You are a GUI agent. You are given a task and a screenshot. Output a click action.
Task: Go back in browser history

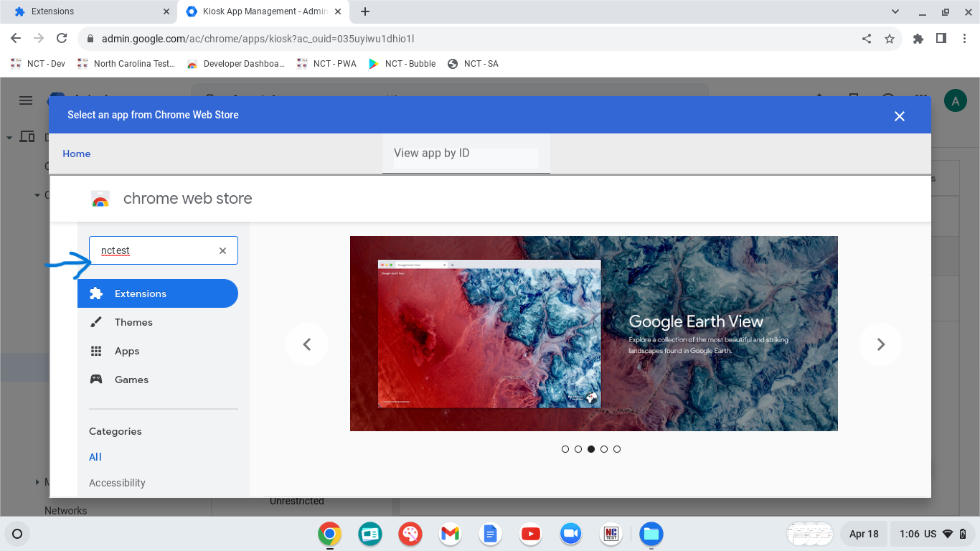[x=16, y=39]
